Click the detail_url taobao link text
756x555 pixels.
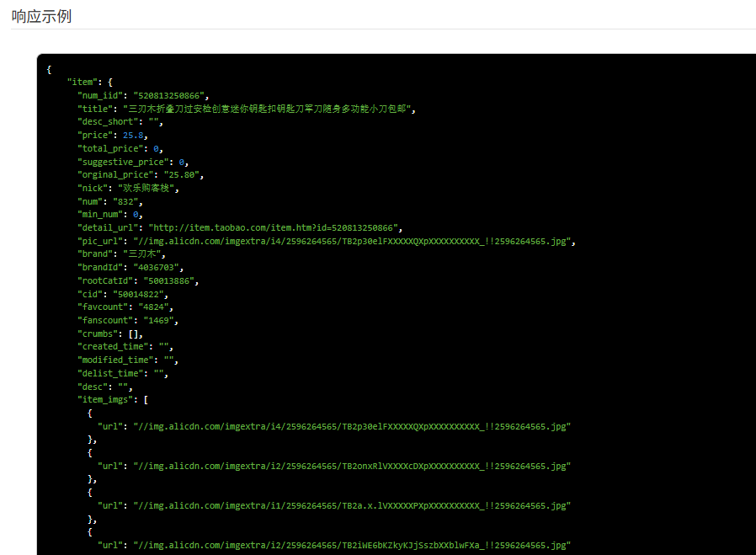pyautogui.click(x=273, y=227)
